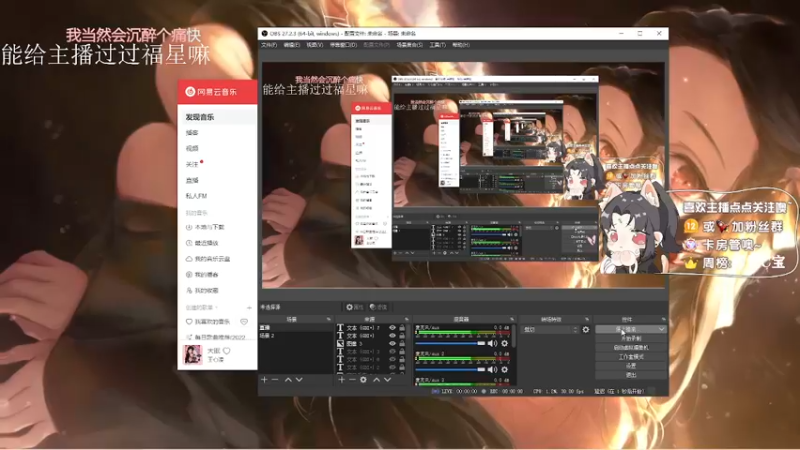Toggle the lock on source 文本 (GDI+) 7

pyautogui.click(x=402, y=328)
